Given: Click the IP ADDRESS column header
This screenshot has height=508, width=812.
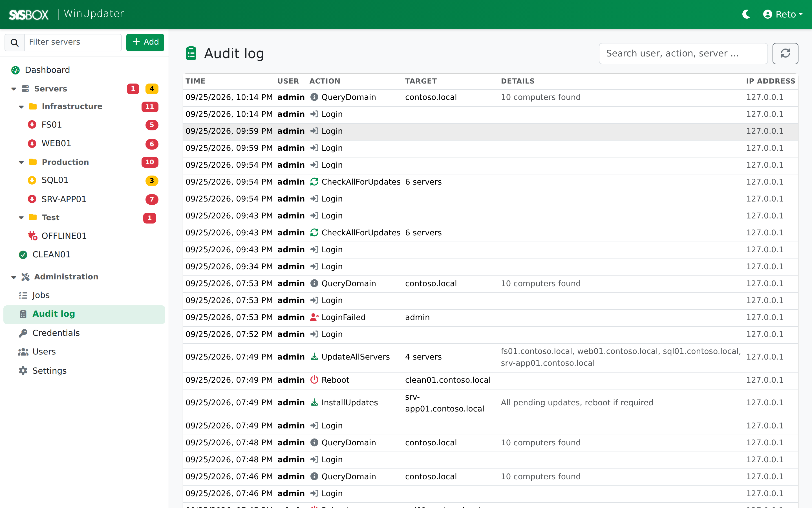Looking at the screenshot, I should [x=770, y=81].
